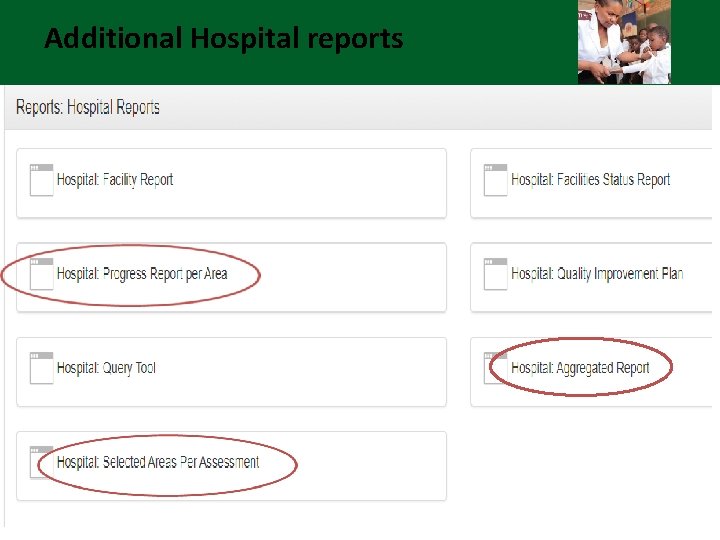Select Hospital: Progress Report per Area
Screen dimensions: 720x540
[x=142, y=274]
